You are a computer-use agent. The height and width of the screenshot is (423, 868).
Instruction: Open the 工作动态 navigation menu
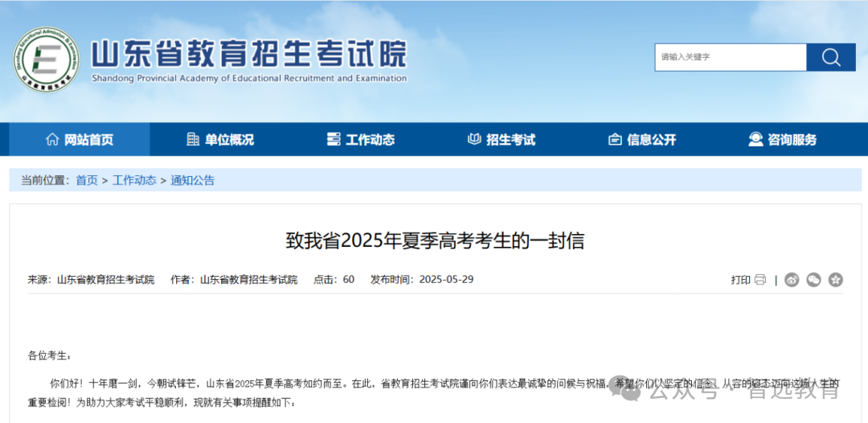click(x=361, y=139)
